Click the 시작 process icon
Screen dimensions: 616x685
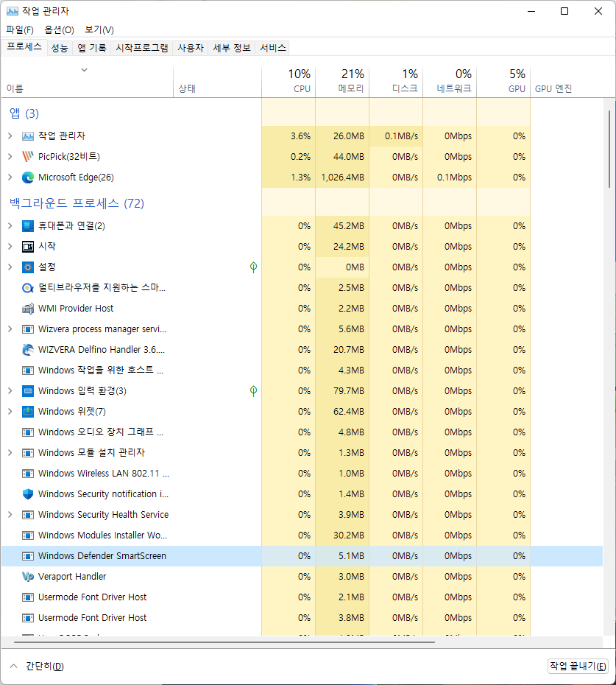click(x=27, y=247)
